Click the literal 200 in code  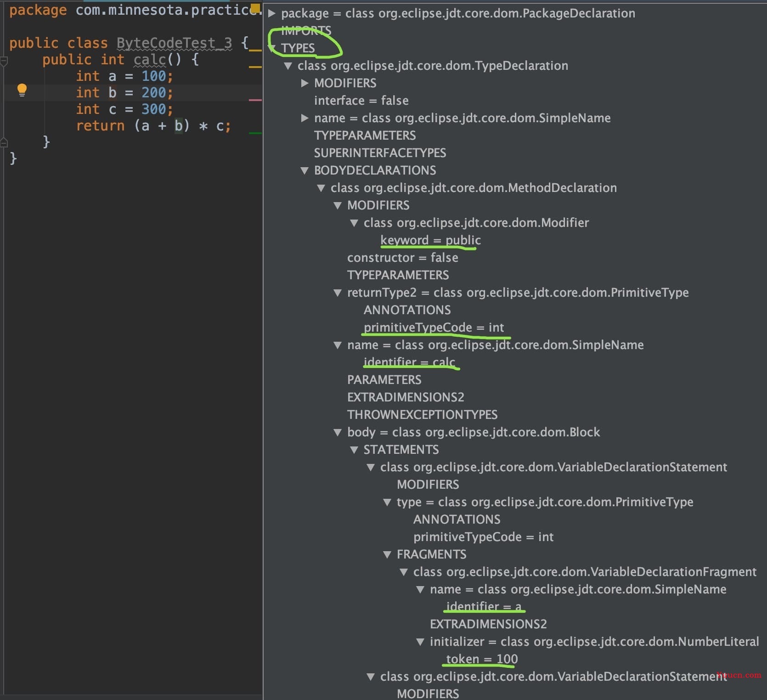(x=153, y=93)
